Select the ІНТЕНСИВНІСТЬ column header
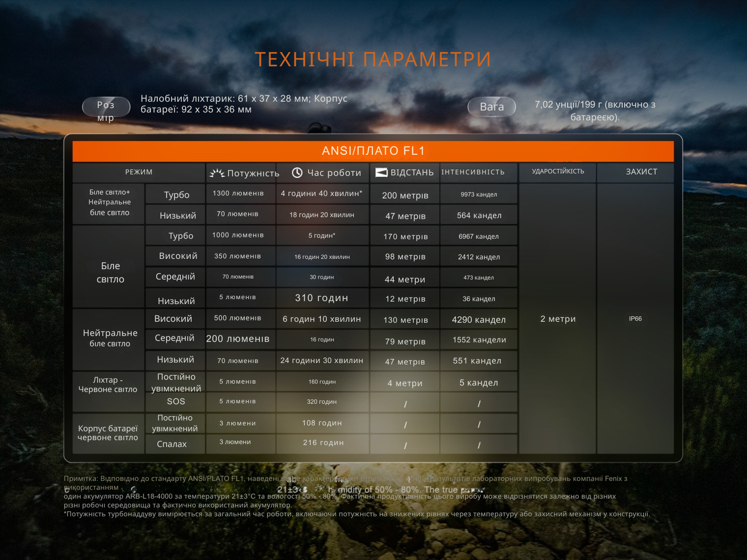The image size is (747, 560). coord(473,172)
